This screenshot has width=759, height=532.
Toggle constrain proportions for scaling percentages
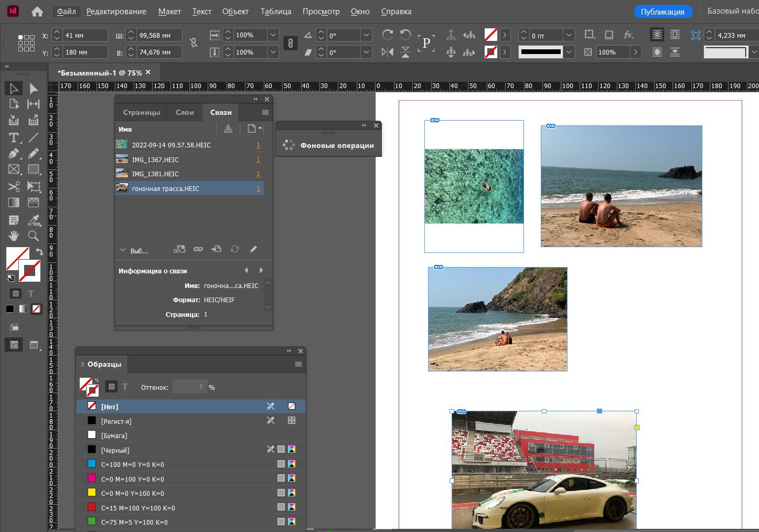coord(291,43)
